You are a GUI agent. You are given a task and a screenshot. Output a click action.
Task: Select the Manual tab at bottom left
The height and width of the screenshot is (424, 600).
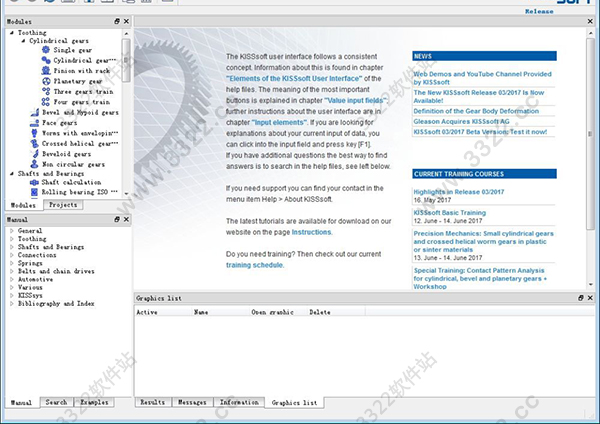click(x=21, y=403)
